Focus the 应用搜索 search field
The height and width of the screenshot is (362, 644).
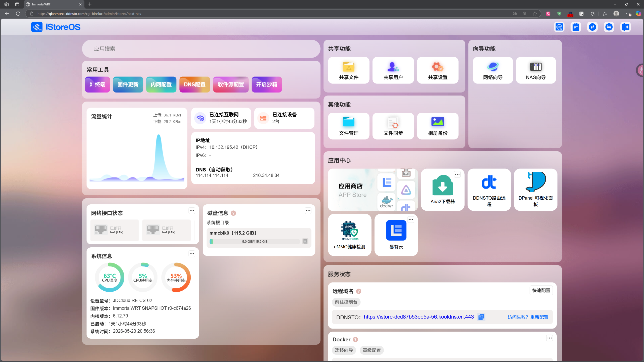tap(201, 49)
